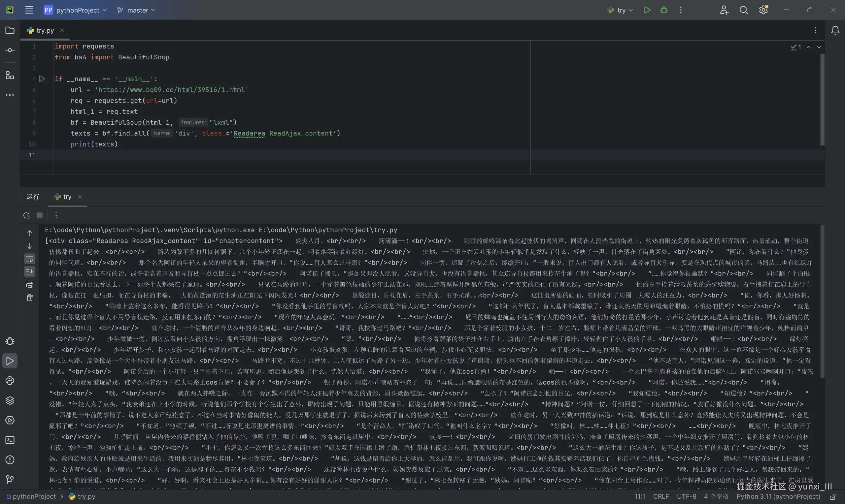Open the Python Packages tool window
Screen dimensions: 845x504
[x=10, y=400]
